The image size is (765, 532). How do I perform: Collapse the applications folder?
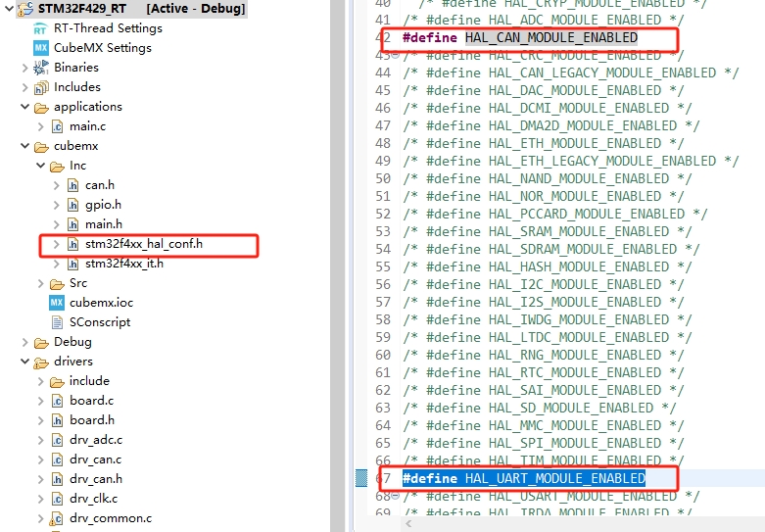tap(24, 107)
